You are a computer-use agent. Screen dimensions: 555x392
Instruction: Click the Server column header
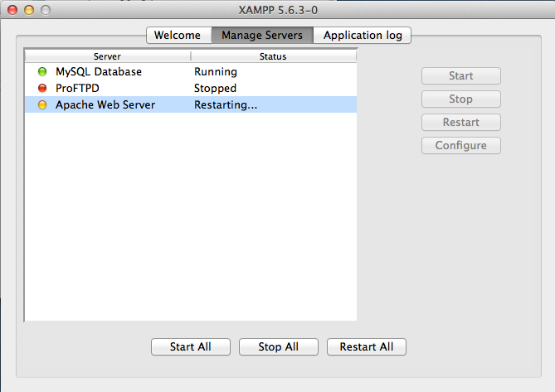[x=107, y=56]
